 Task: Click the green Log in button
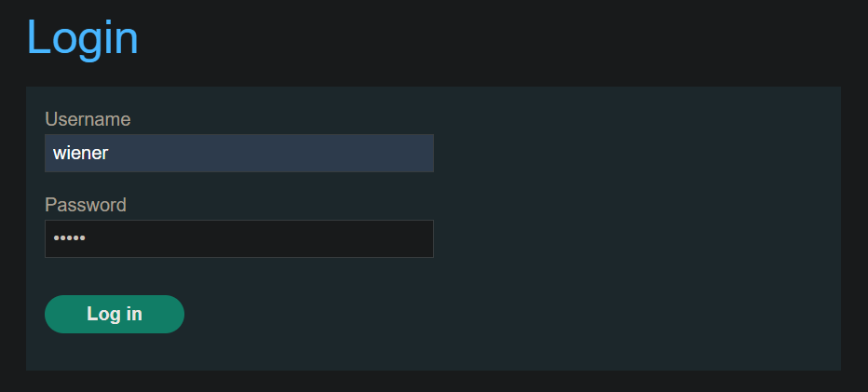[x=114, y=314]
